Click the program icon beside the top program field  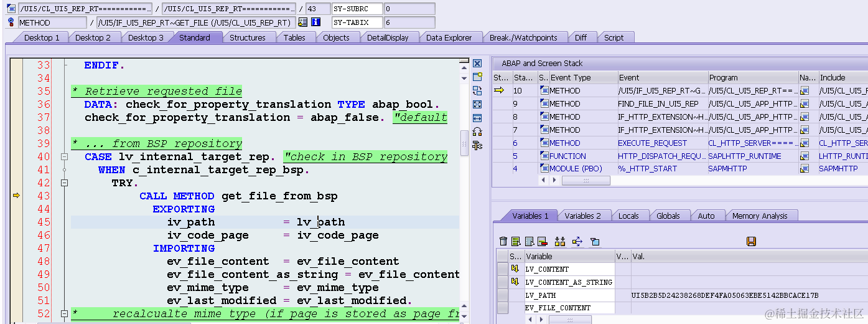11,9
